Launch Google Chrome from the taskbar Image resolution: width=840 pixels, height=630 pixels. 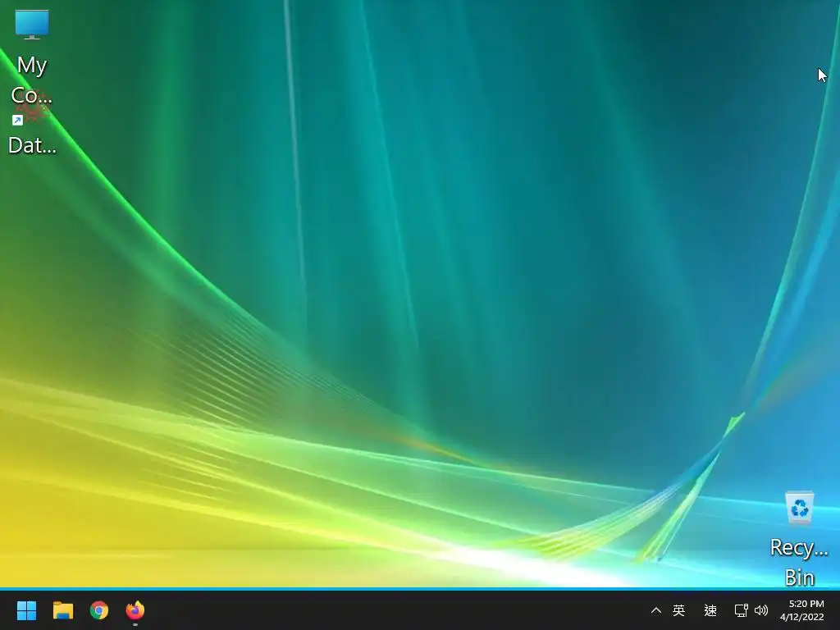99,610
